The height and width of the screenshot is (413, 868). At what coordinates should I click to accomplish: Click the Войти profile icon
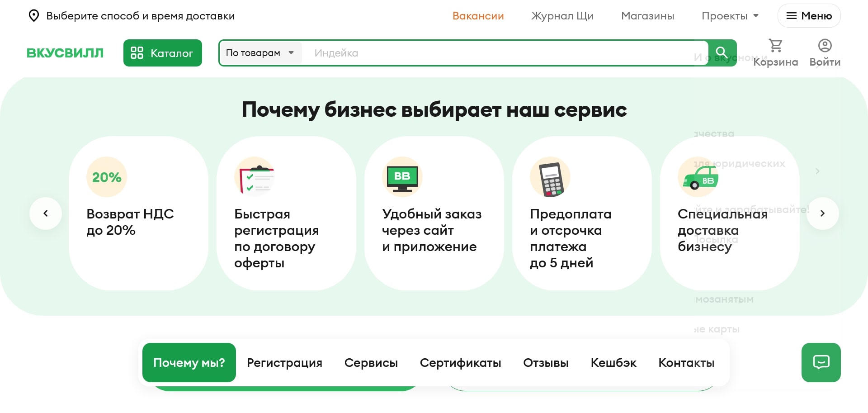click(x=824, y=45)
